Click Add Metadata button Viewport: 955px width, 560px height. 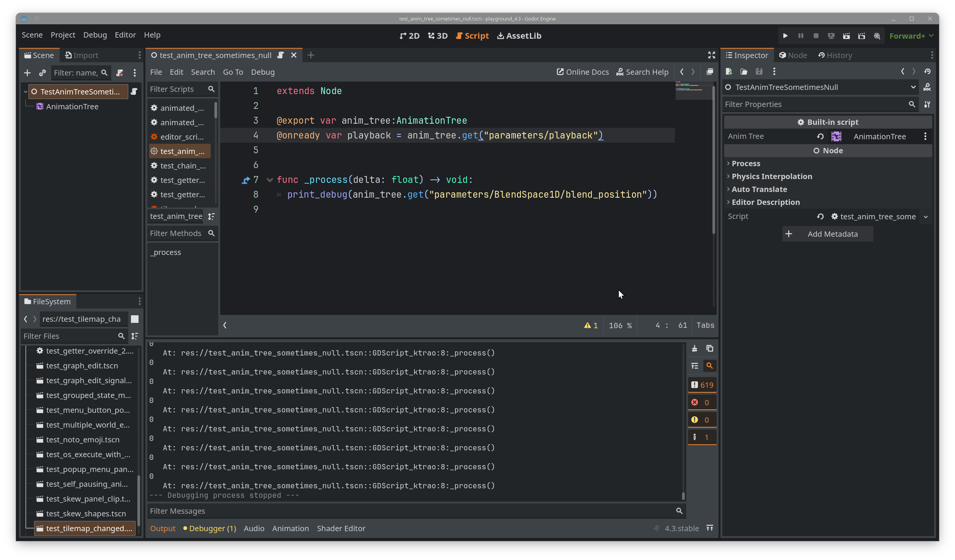827,234
